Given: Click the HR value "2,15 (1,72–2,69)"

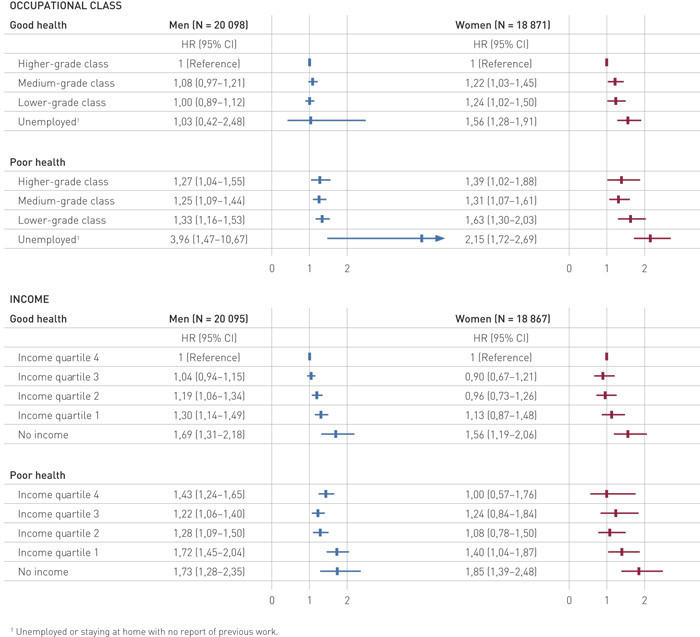Looking at the screenshot, I should pos(510,239).
